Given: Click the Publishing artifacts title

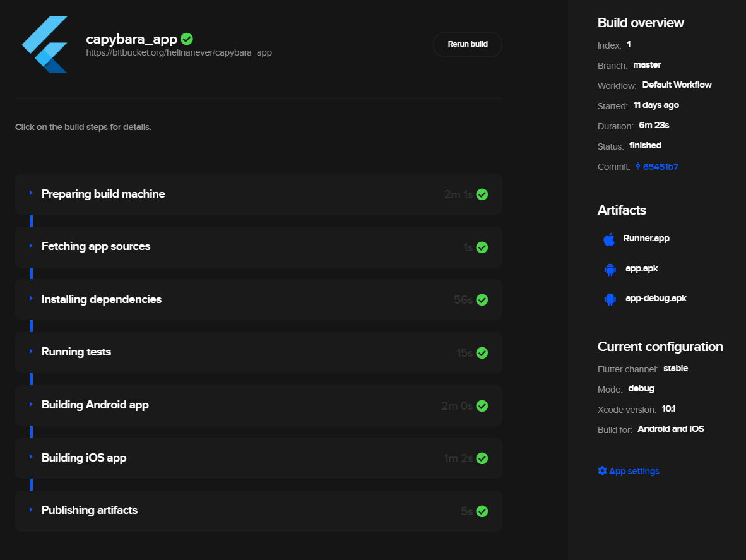Looking at the screenshot, I should (90, 510).
